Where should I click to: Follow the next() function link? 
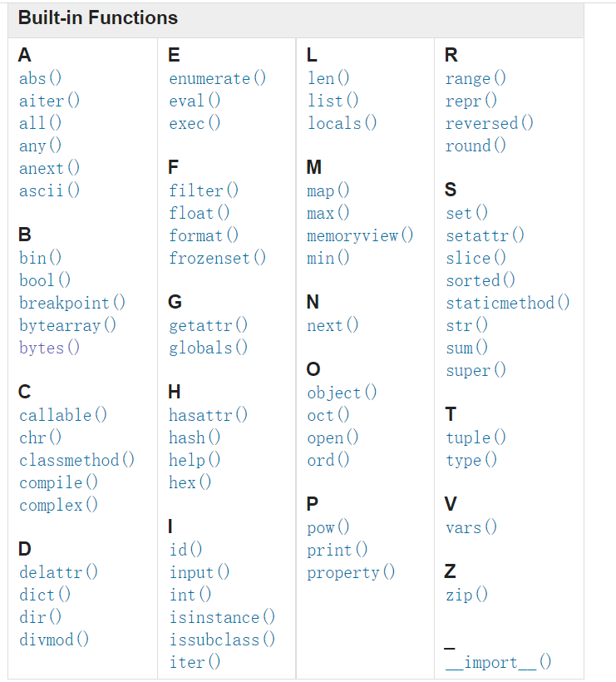(x=333, y=325)
